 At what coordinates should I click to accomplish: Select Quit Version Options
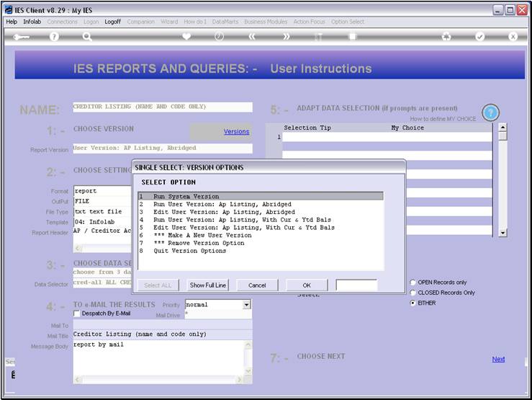click(261, 251)
